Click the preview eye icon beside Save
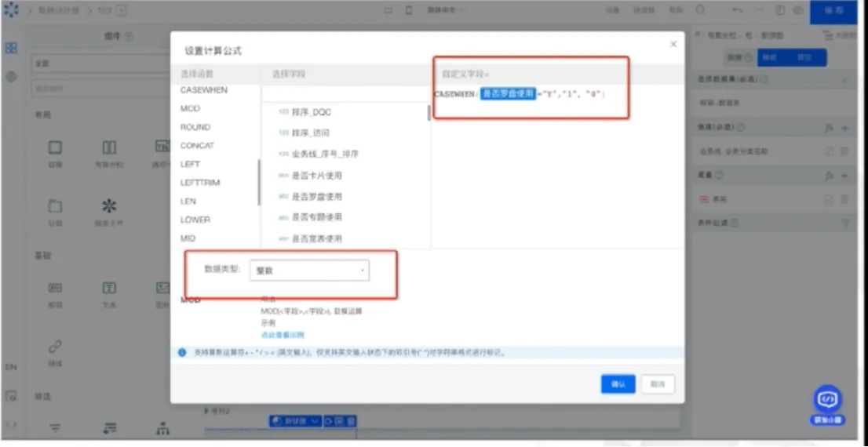 pyautogui.click(x=797, y=10)
